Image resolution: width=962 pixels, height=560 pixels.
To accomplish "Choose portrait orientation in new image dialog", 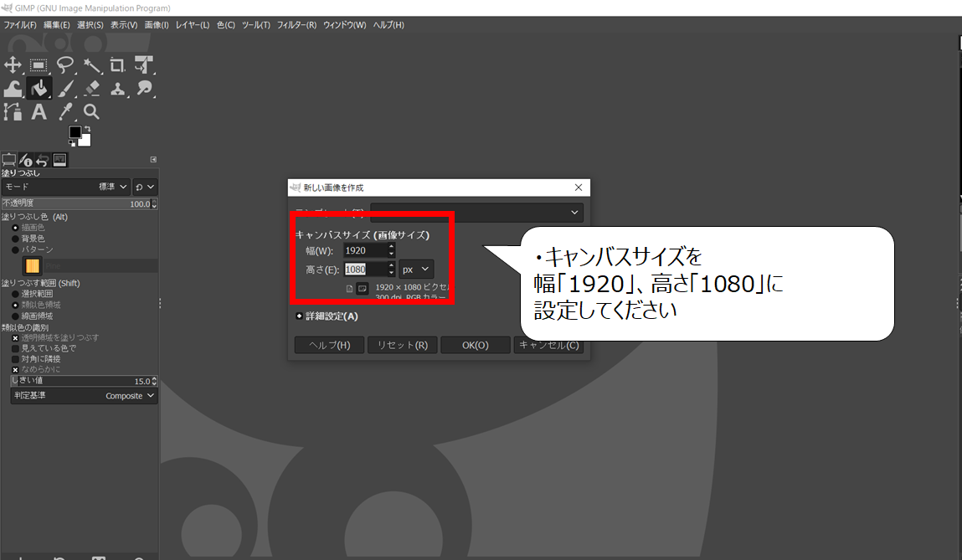I will [349, 288].
